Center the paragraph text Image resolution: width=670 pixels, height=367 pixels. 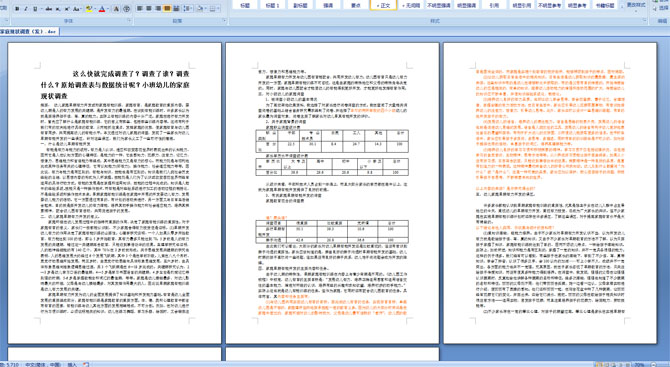tap(149, 9)
